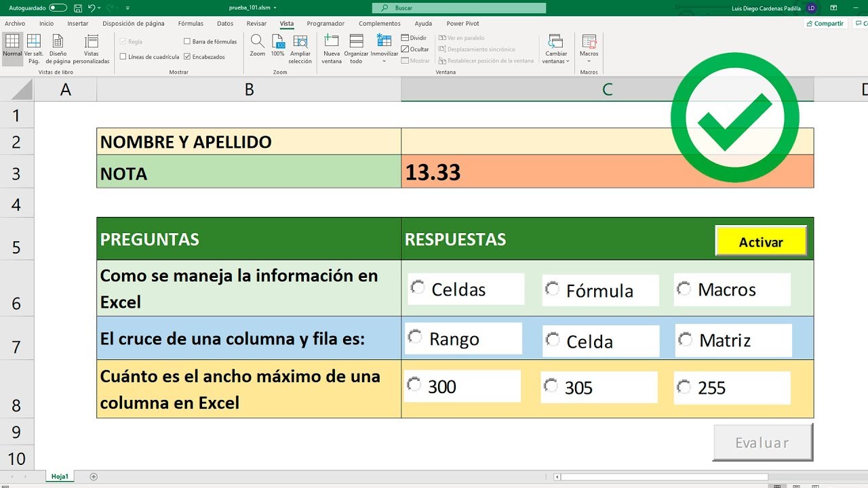Click the user avatar LD
868x488 pixels.
tap(811, 8)
